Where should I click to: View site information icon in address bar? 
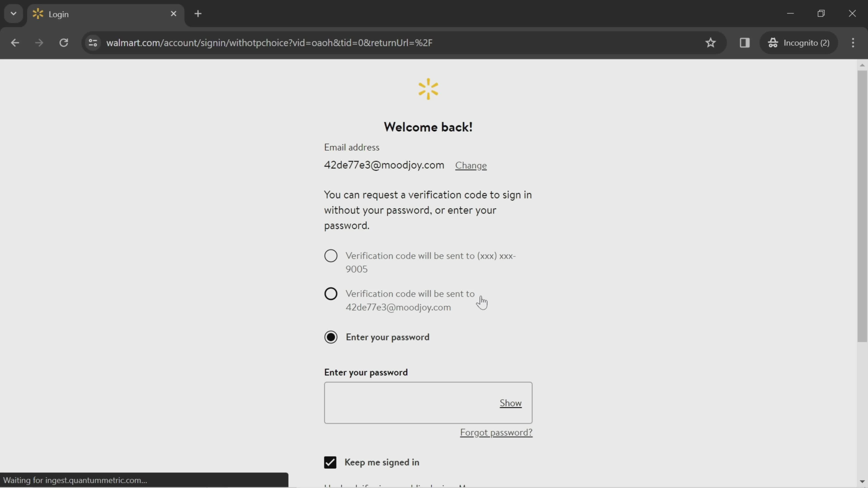(93, 43)
